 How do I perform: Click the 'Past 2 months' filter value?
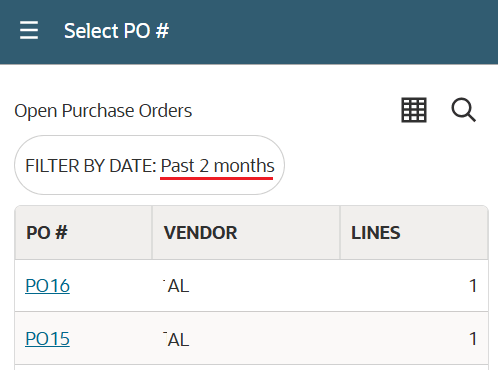[x=217, y=166]
